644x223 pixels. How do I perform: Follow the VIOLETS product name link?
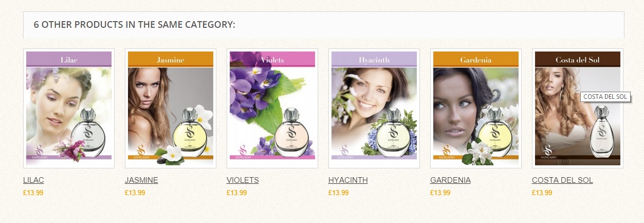[x=243, y=180]
